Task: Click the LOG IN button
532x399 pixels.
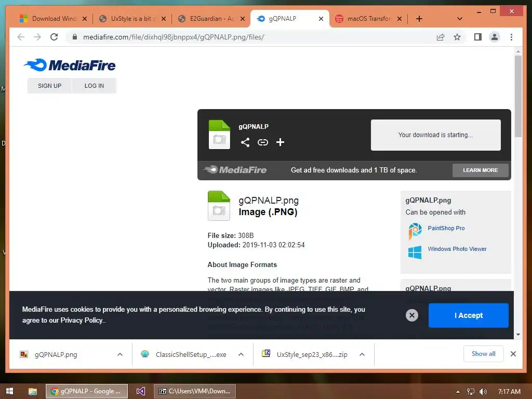Action: tap(94, 86)
